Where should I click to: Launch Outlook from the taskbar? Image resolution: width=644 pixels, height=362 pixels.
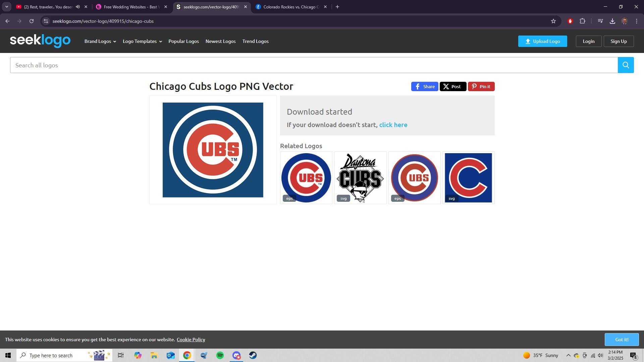coord(171,355)
